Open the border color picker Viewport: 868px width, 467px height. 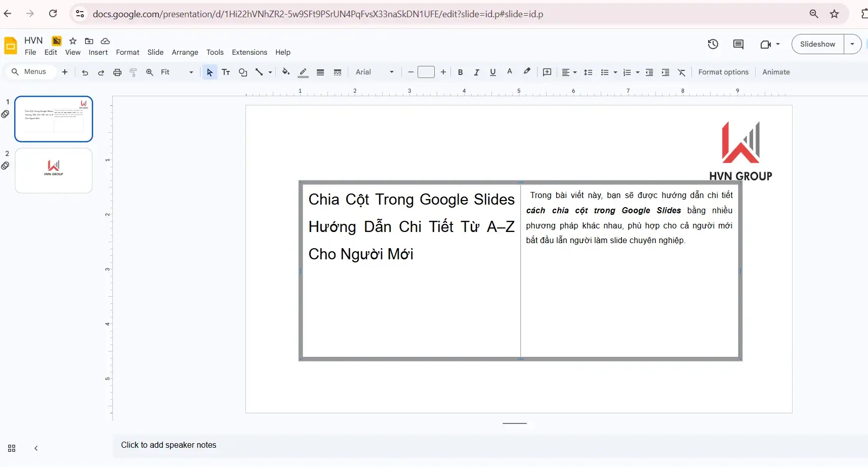click(x=303, y=72)
